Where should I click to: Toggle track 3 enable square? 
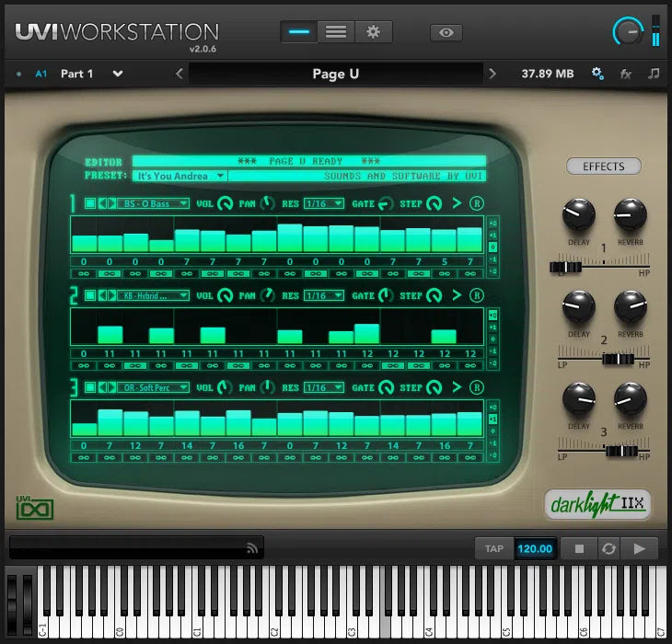tap(90, 387)
